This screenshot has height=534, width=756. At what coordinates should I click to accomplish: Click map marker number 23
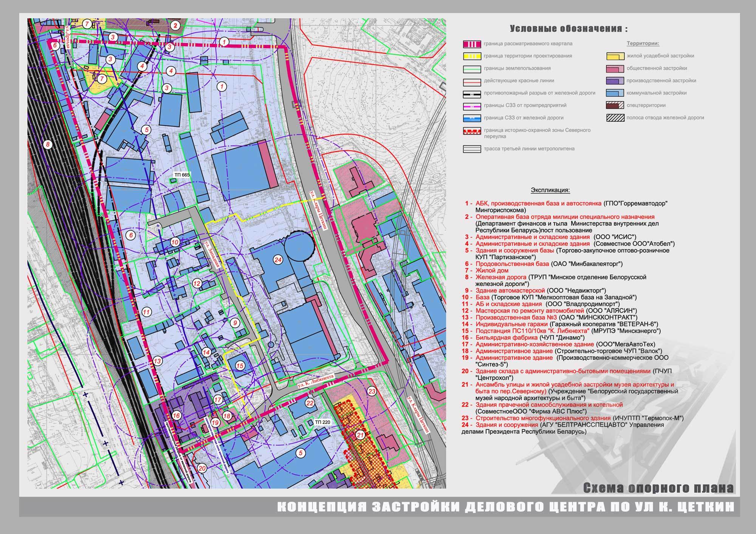[x=372, y=391]
